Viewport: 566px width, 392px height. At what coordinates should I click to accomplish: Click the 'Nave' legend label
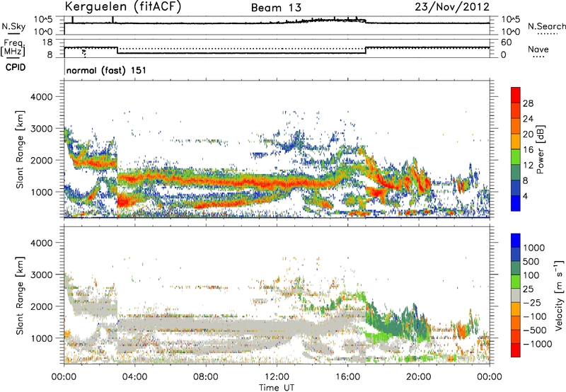[x=538, y=50]
